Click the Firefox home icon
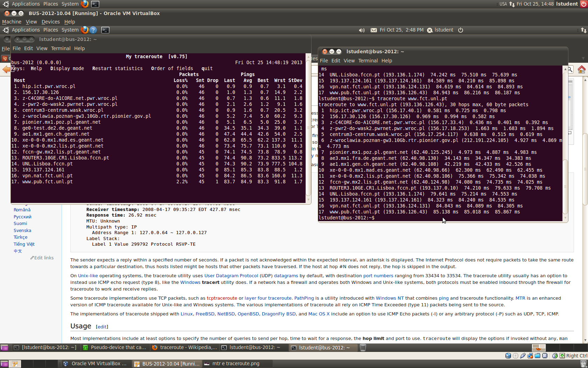The width and height of the screenshot is (588, 368). [x=581, y=69]
